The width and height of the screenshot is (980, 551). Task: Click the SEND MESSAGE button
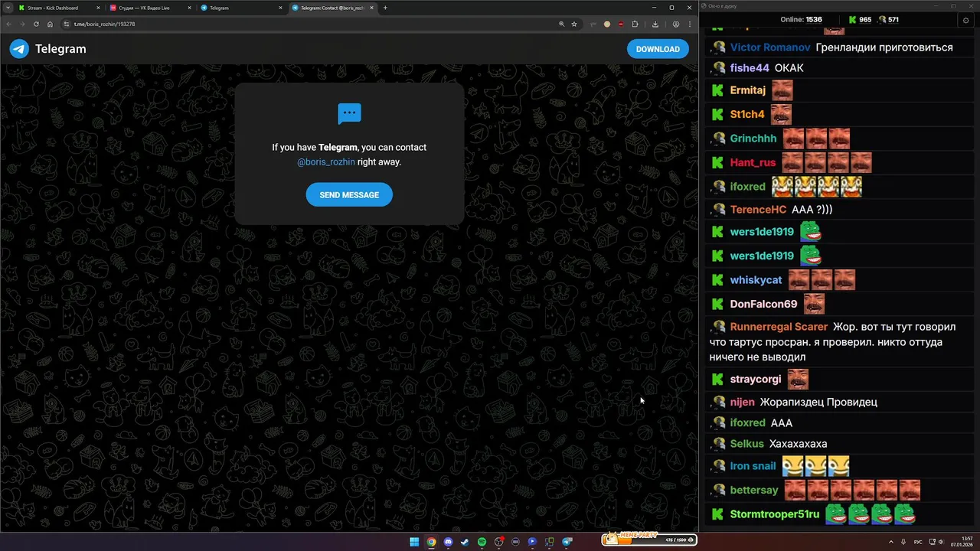pyautogui.click(x=349, y=195)
